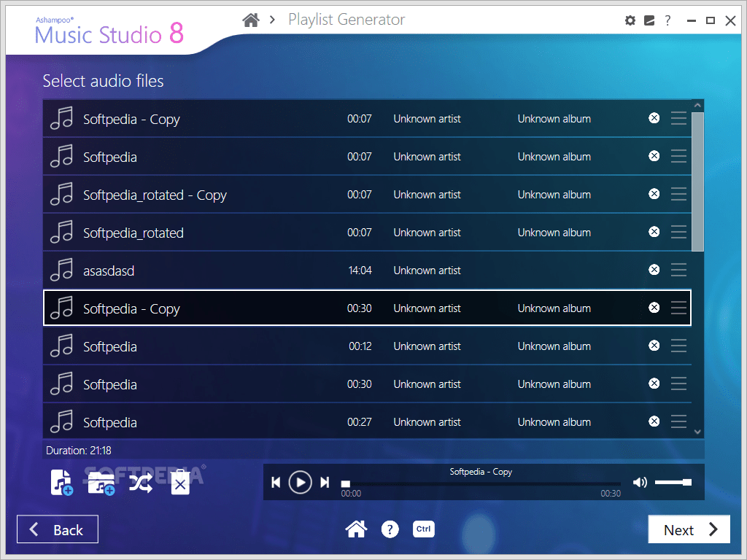This screenshot has height=560, width=747.
Task: Mute the volume speaker icon
Action: [640, 481]
